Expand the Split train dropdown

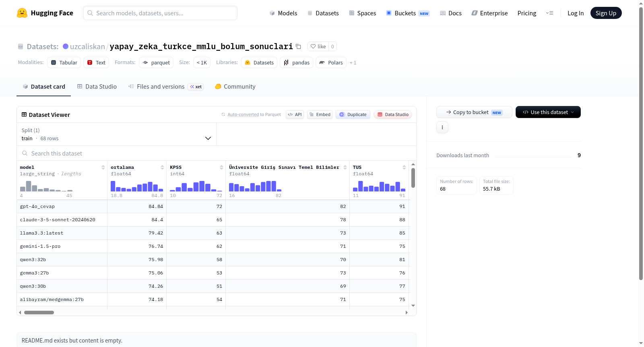coord(116,134)
